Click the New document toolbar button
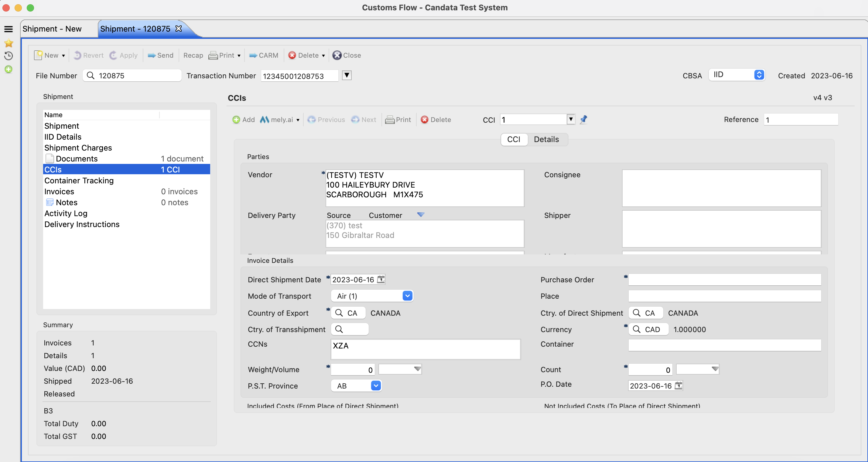868x462 pixels. [x=46, y=55]
